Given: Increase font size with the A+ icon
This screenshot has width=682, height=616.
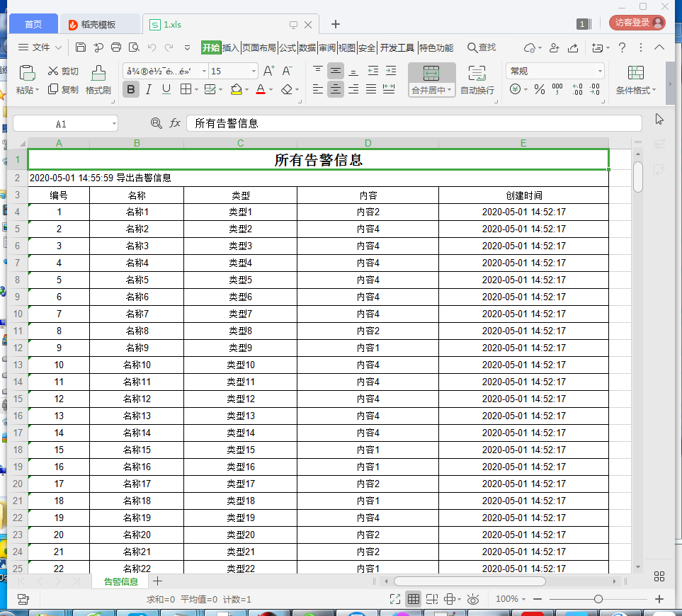Looking at the screenshot, I should [x=269, y=70].
